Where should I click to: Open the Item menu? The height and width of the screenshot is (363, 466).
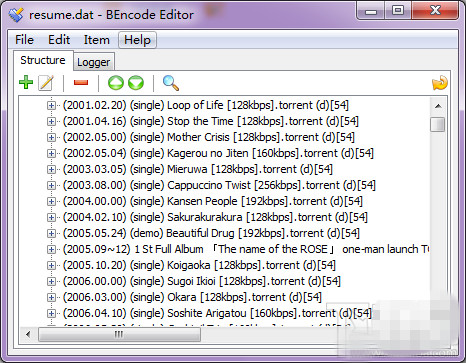point(96,40)
